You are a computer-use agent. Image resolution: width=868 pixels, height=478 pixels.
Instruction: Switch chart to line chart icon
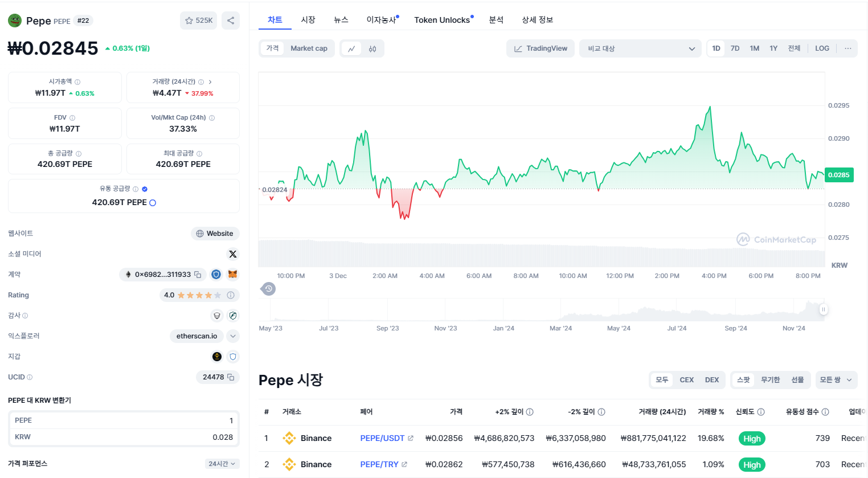point(351,48)
